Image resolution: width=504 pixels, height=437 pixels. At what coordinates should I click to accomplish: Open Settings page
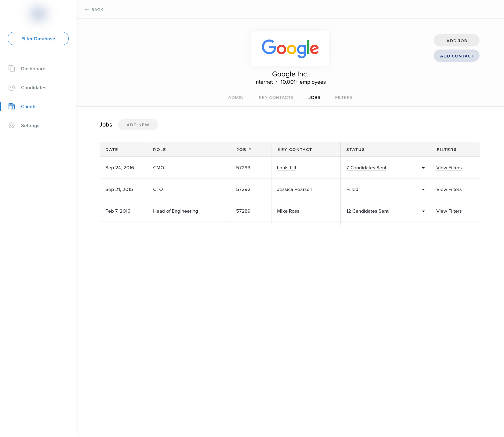click(x=30, y=126)
